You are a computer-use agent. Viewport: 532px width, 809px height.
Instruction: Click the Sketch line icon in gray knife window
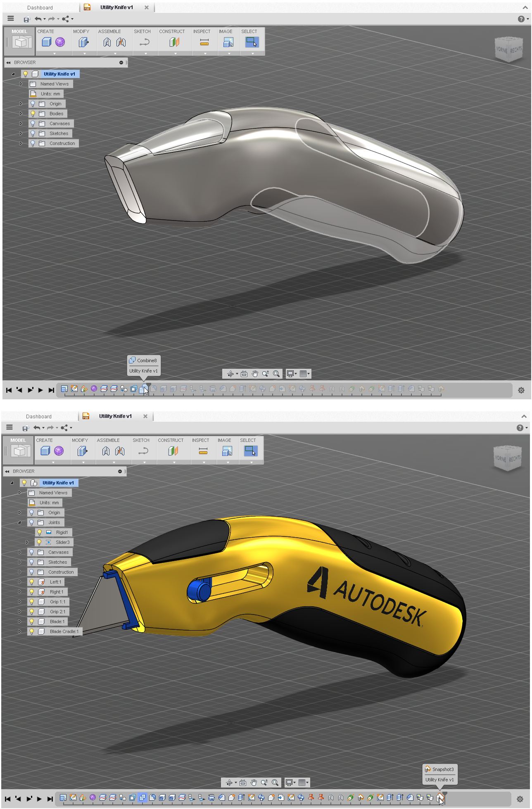coord(145,42)
